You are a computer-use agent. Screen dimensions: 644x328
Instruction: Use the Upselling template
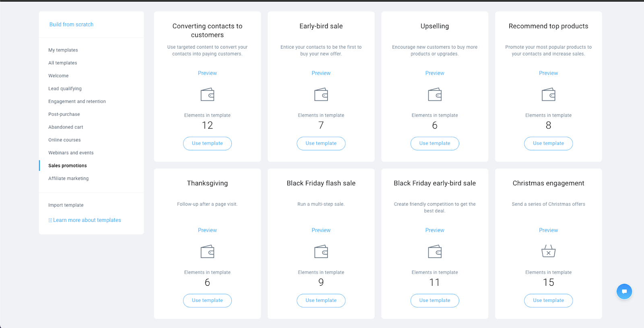point(435,143)
